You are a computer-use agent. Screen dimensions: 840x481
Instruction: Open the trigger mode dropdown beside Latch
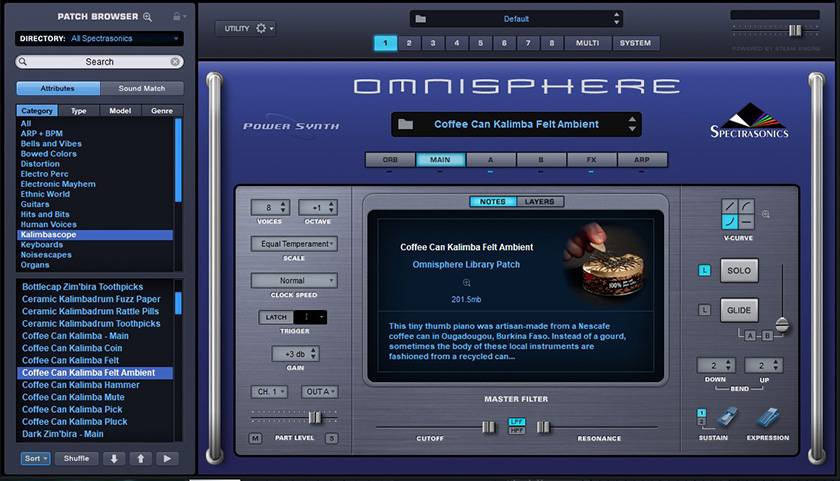click(x=310, y=317)
